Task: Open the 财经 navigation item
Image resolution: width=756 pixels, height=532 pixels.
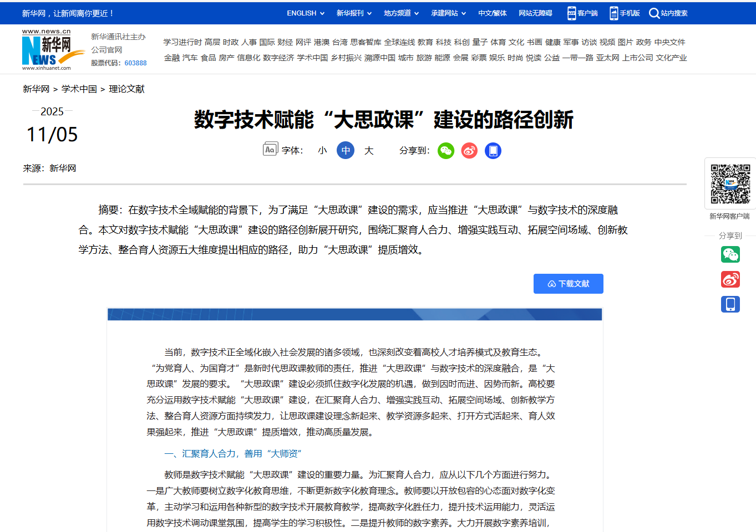Action: (285, 42)
